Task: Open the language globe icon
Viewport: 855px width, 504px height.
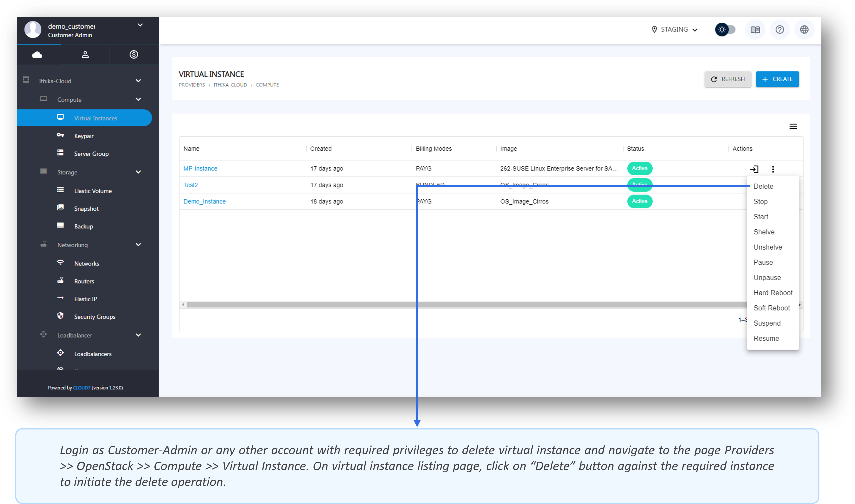Action: [x=804, y=30]
